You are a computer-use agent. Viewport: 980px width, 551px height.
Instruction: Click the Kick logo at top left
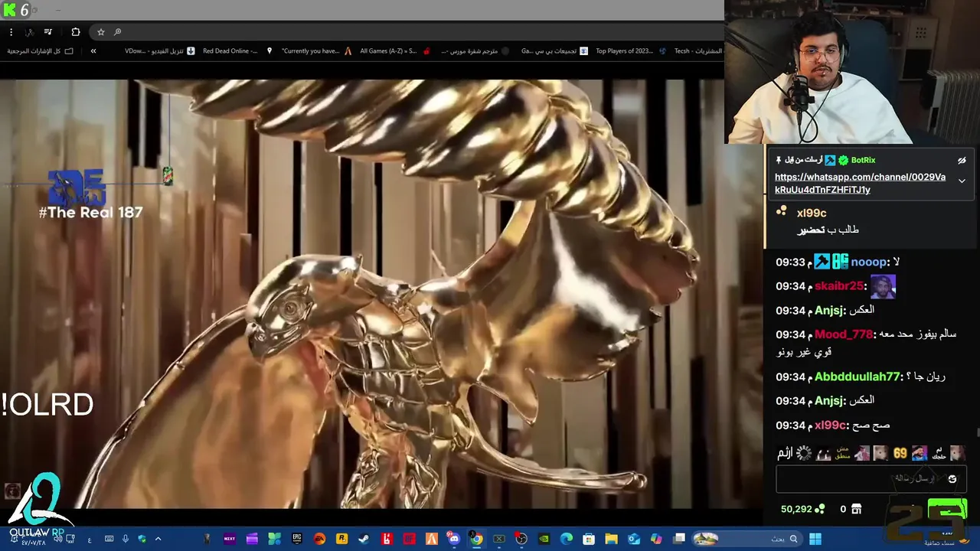pyautogui.click(x=9, y=10)
